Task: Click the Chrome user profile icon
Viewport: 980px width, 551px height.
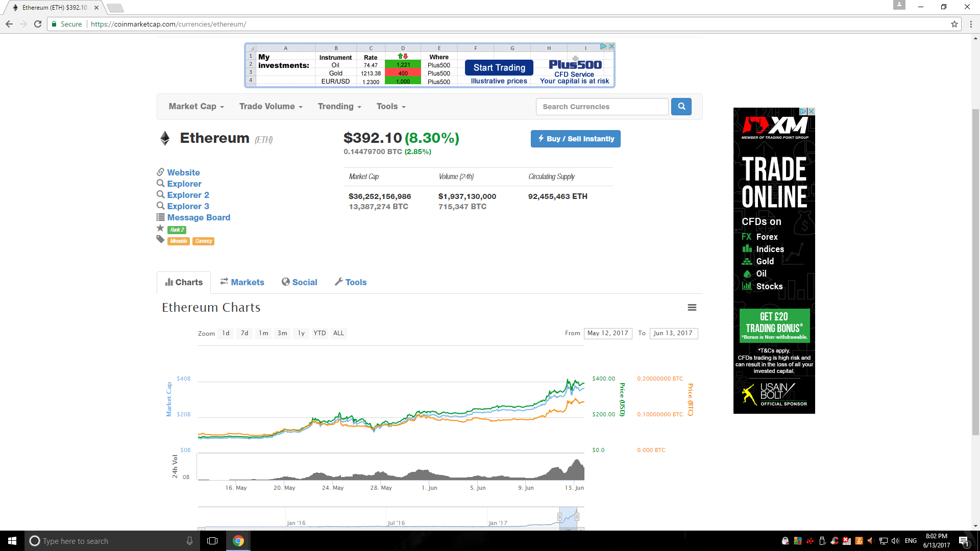Action: 899,5
